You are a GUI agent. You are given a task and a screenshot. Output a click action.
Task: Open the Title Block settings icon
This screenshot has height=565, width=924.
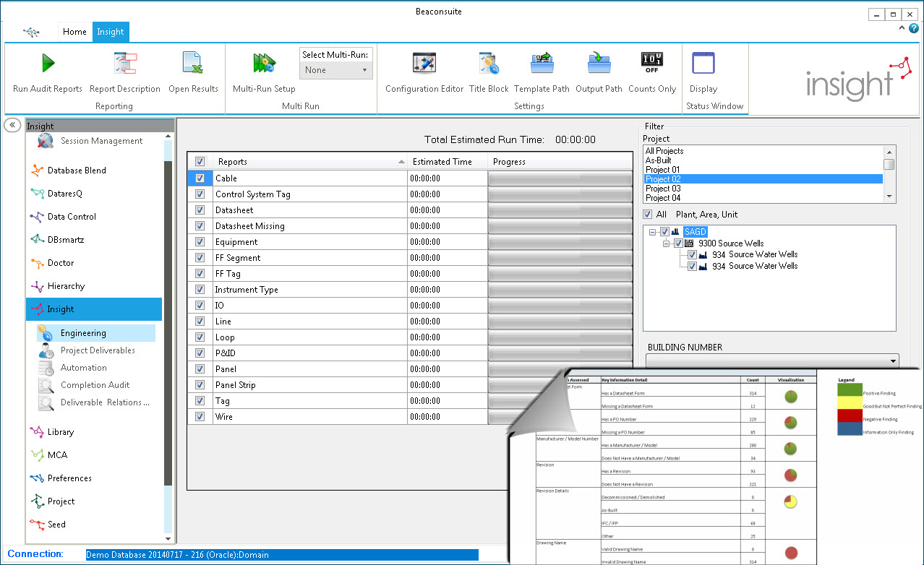point(489,64)
